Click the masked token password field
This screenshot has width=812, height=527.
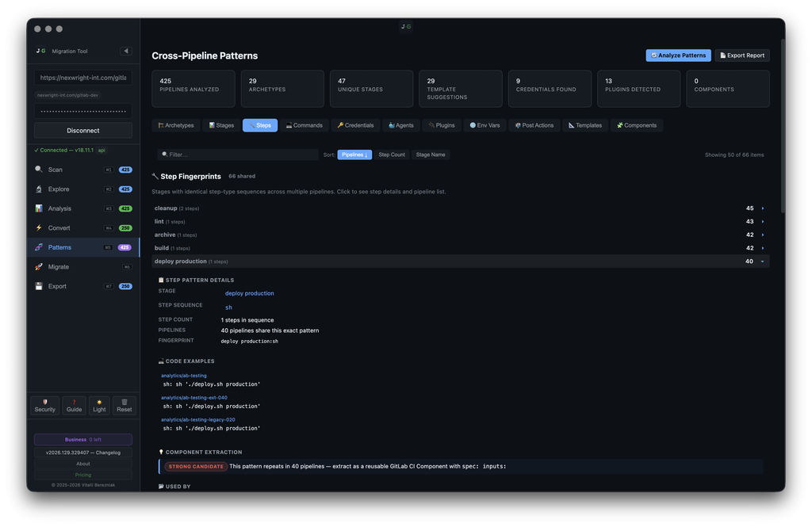click(x=82, y=111)
